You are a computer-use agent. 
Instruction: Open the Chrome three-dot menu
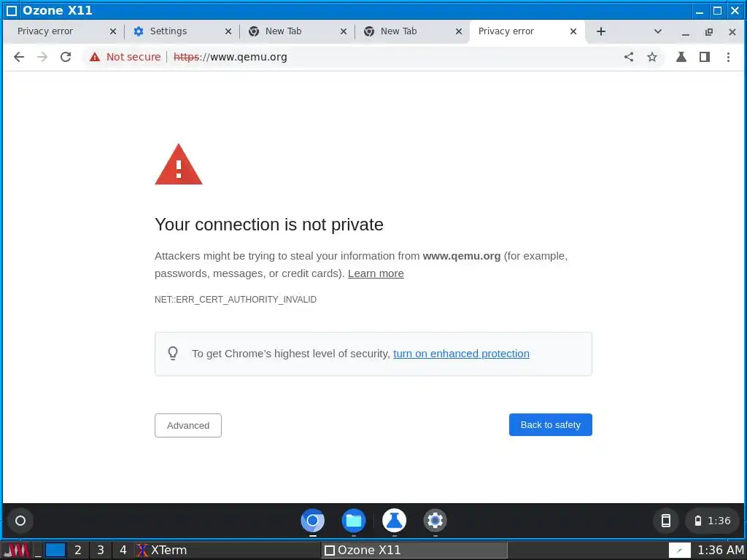pos(729,57)
